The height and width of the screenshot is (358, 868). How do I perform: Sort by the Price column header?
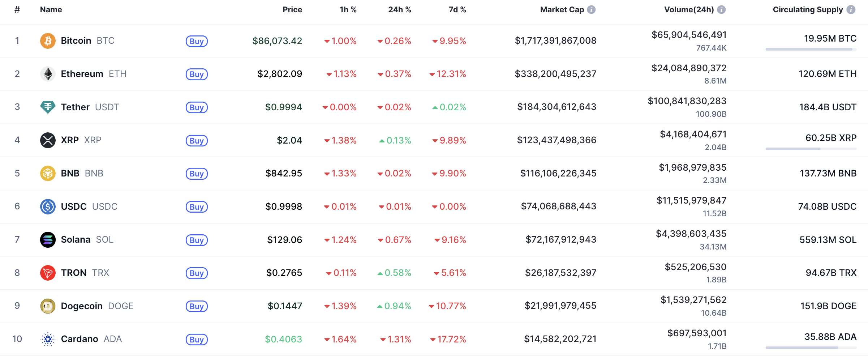pos(292,10)
